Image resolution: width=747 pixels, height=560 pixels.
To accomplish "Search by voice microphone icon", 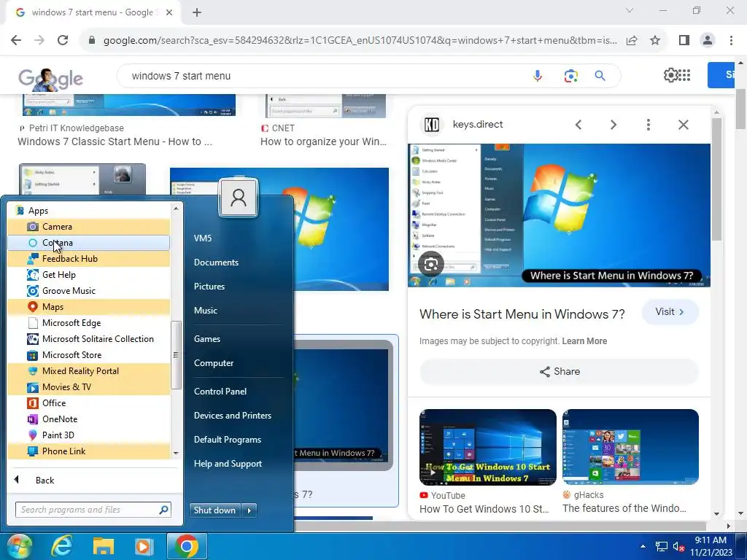I will pyautogui.click(x=538, y=76).
